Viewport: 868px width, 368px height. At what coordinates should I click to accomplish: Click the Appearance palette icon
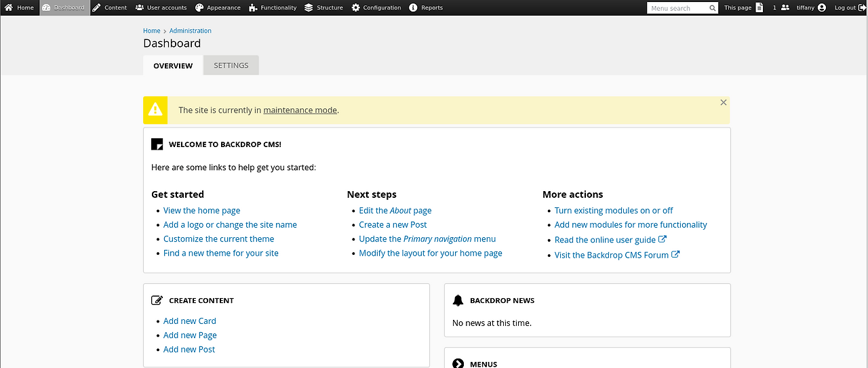tap(199, 7)
